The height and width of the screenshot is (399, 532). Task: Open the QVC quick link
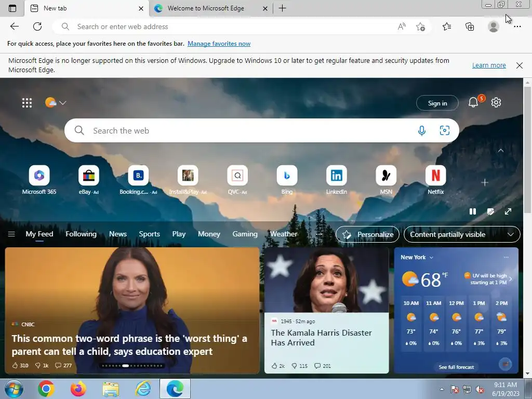click(x=237, y=180)
